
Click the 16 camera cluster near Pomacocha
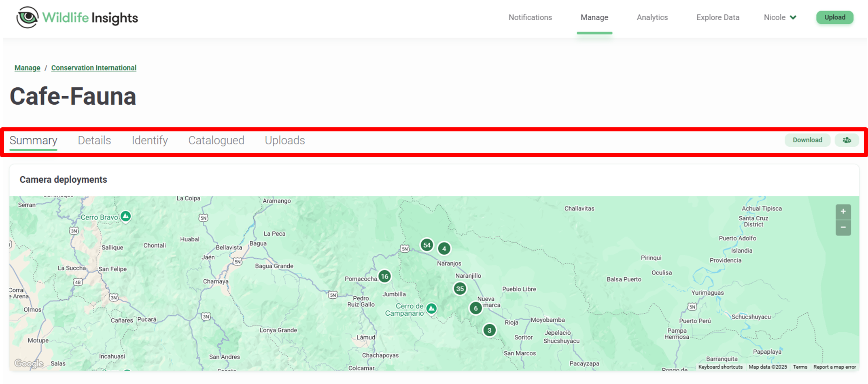click(384, 276)
